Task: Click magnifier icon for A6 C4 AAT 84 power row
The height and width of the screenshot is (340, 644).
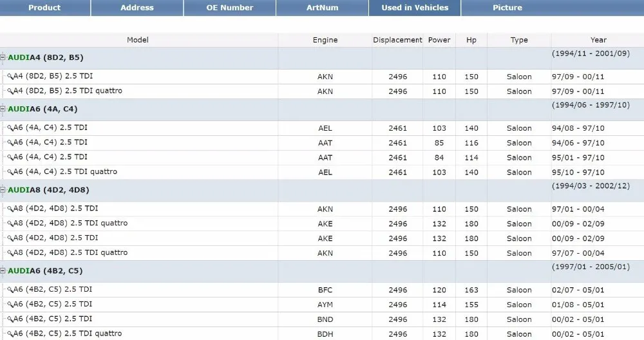Action: pos(10,158)
